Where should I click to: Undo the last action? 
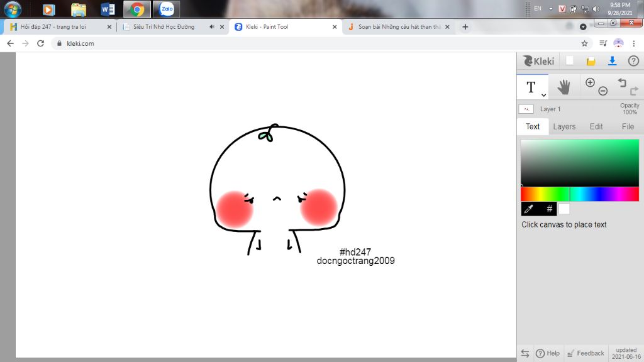click(x=622, y=82)
